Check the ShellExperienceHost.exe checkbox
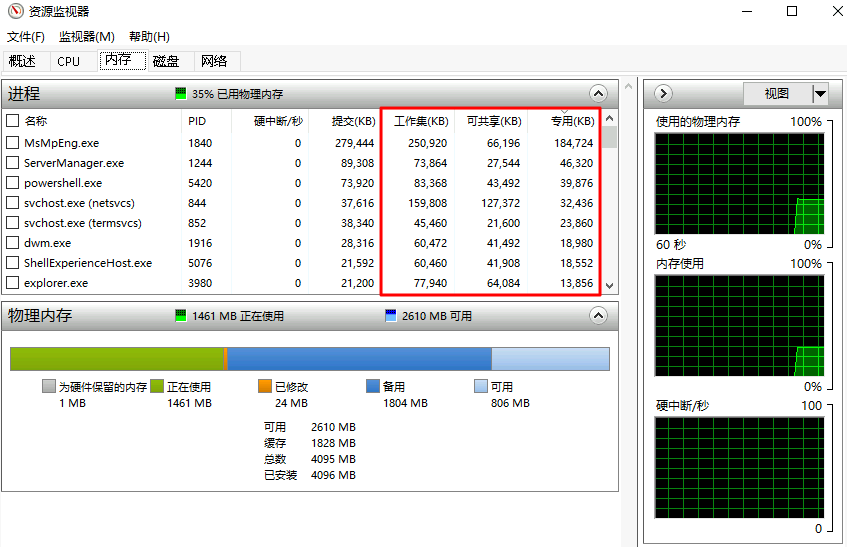The image size is (847, 547). (12, 262)
